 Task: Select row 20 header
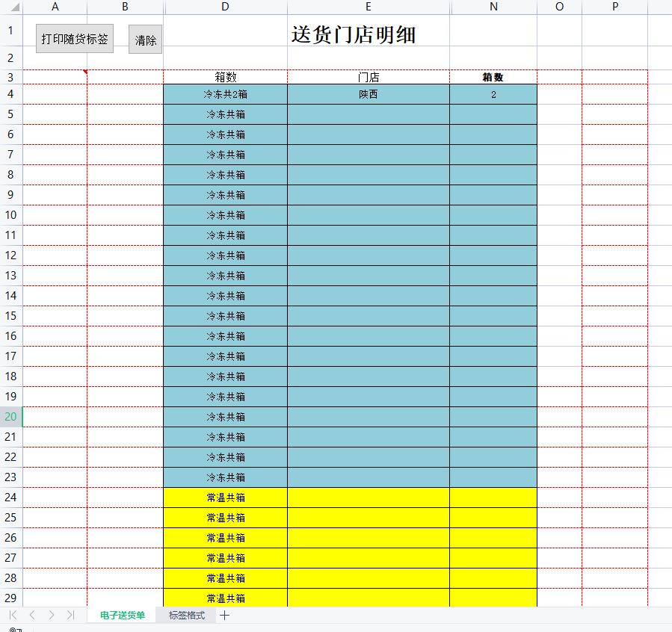tap(10, 417)
